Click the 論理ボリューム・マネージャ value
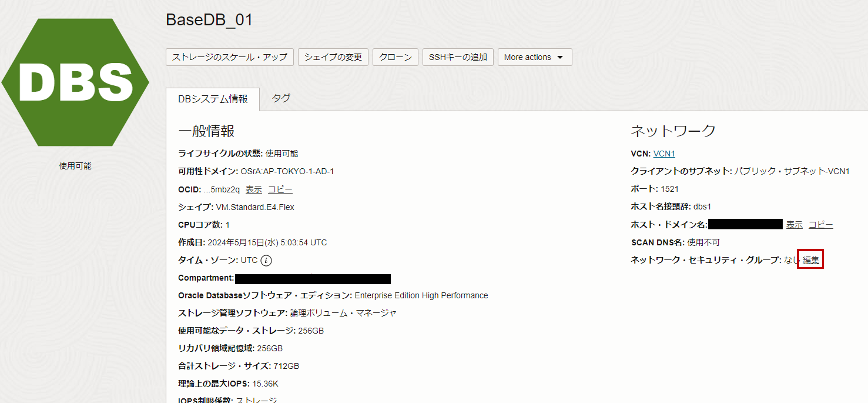This screenshot has width=868, height=403. (x=343, y=313)
